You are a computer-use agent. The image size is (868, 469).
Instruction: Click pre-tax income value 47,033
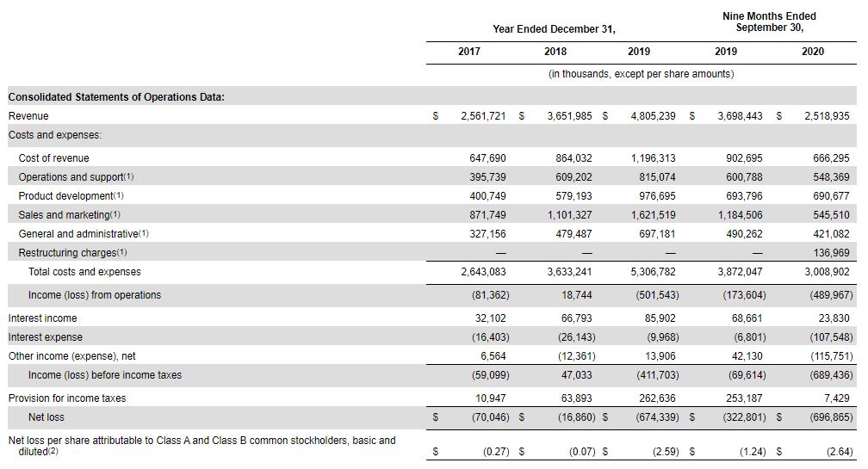(x=576, y=375)
